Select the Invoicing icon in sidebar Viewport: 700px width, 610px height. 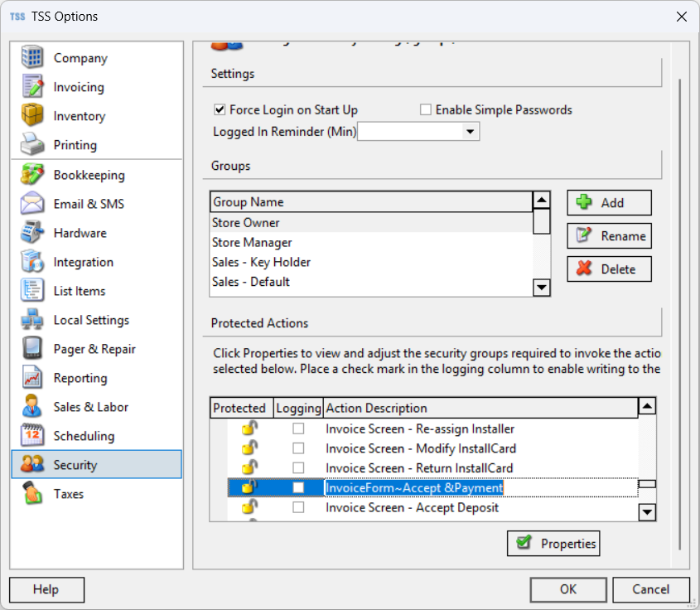click(32, 87)
